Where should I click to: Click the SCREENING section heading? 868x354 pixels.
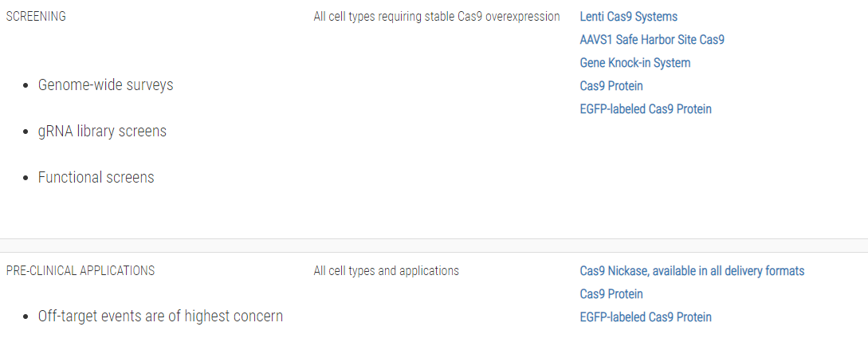point(36,16)
